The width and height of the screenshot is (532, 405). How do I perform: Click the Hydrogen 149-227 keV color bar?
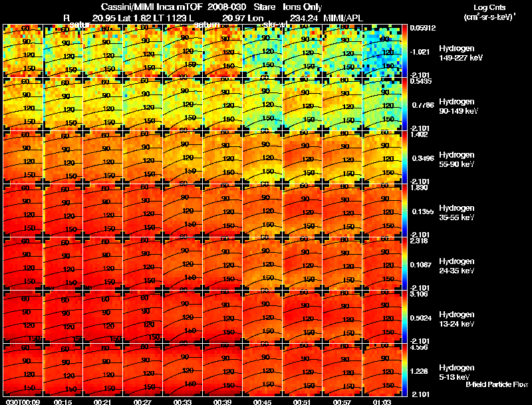point(404,51)
